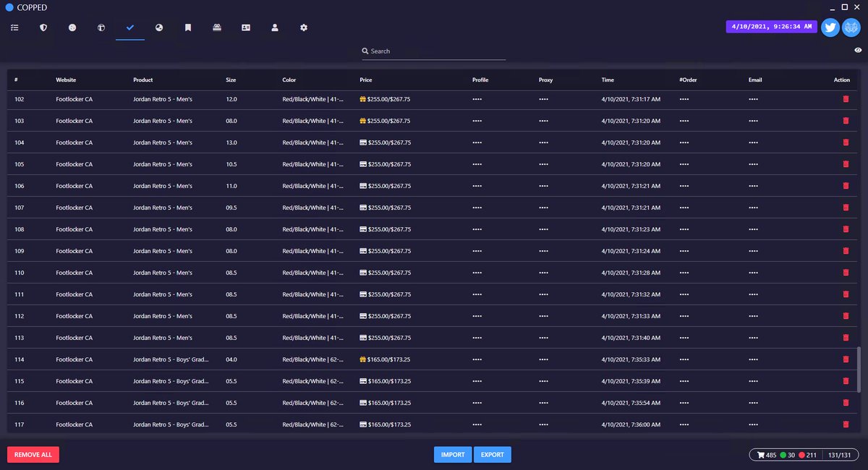Click the Proxy column header
This screenshot has height=470, width=868.
pyautogui.click(x=546, y=80)
